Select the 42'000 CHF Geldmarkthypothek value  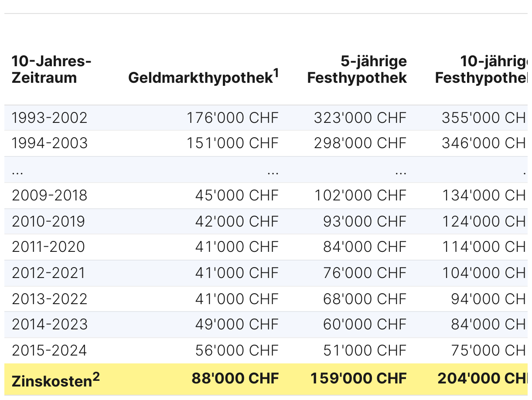[x=237, y=221]
